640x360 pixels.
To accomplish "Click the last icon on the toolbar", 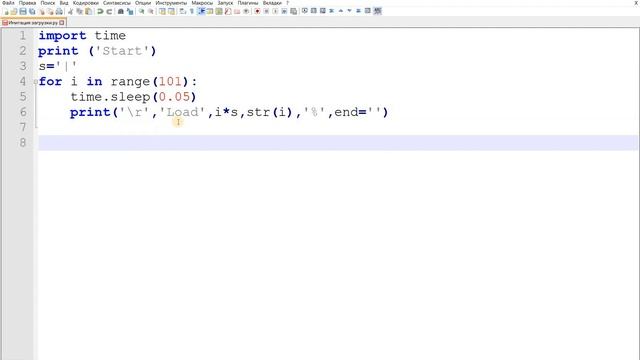I will 378,11.
